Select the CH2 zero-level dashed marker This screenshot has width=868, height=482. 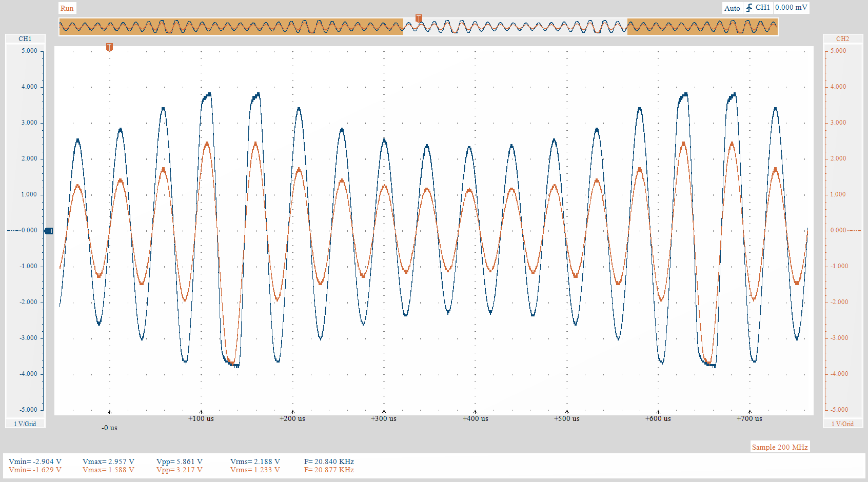click(x=855, y=231)
